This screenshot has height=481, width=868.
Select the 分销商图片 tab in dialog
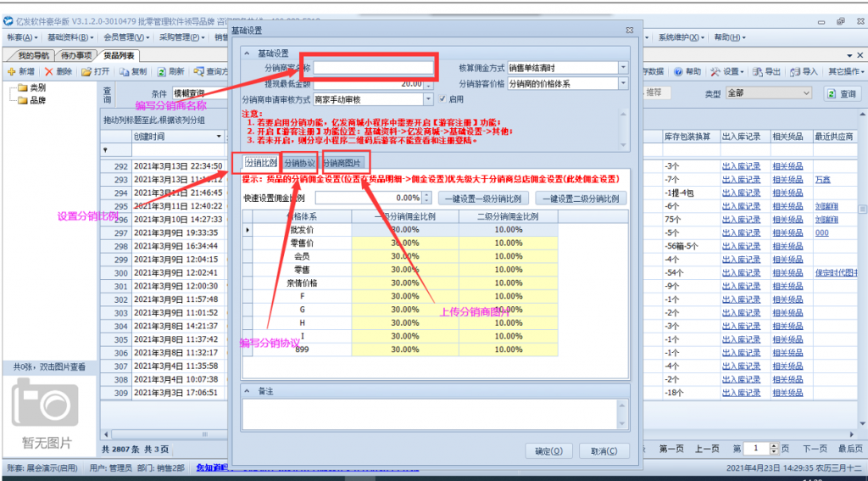342,163
